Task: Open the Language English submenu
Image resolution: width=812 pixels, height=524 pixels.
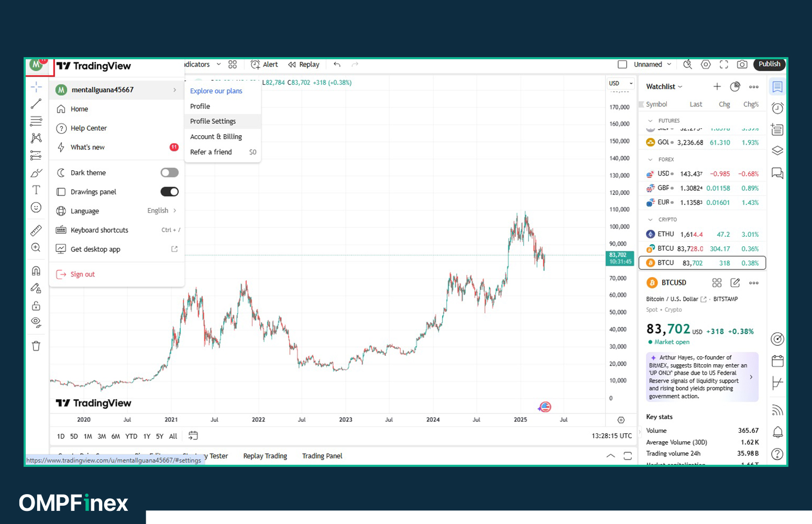Action: [x=117, y=211]
